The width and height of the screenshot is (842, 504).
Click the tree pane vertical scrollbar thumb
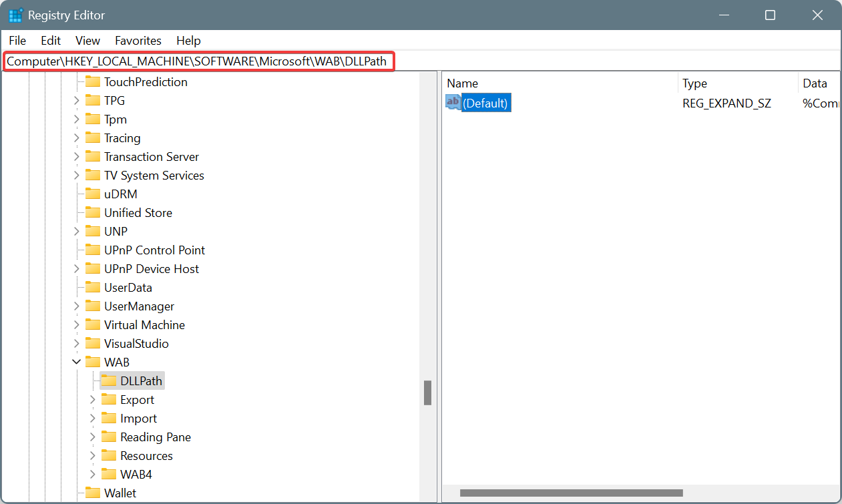[427, 393]
